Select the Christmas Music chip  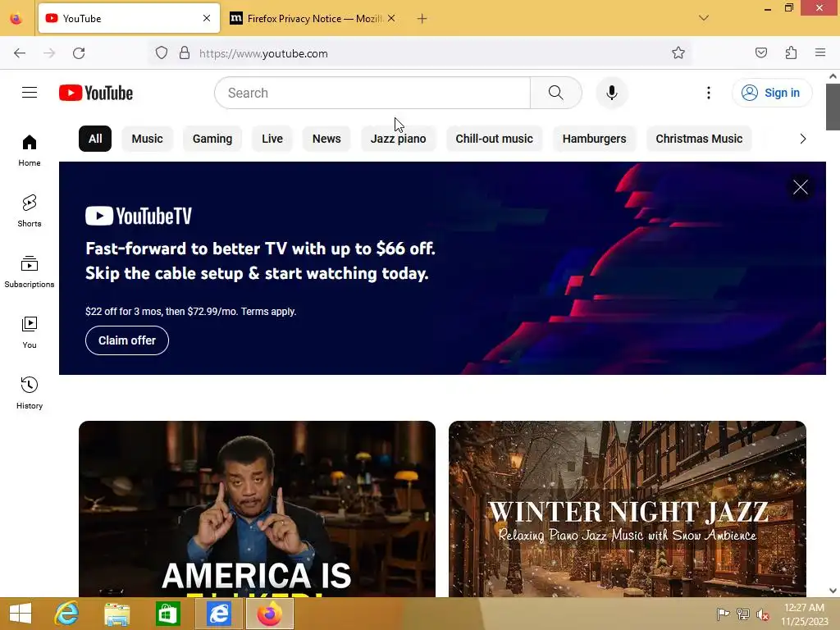(699, 139)
